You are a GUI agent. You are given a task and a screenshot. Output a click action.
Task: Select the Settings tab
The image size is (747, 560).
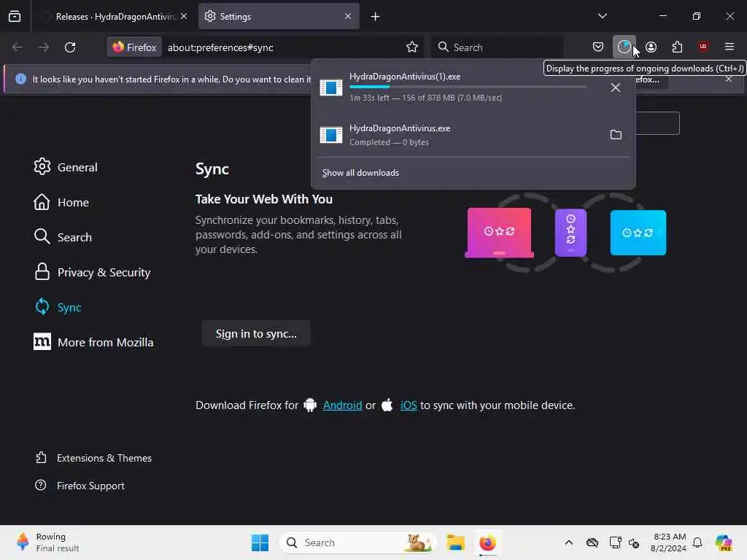[279, 17]
